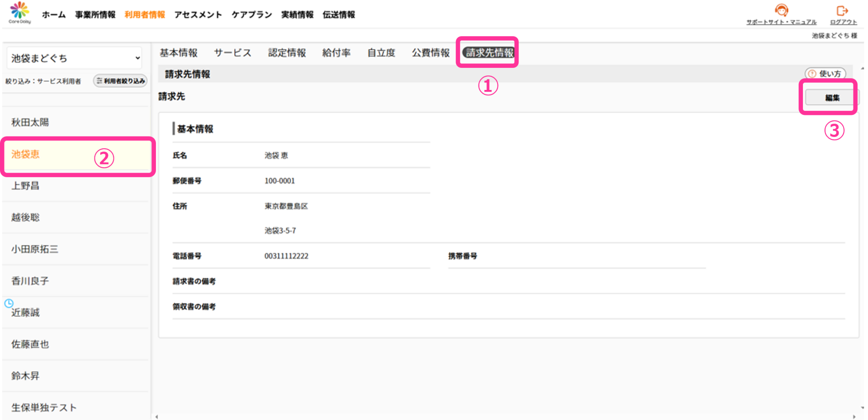Screen dimensions: 868x420
Task: Click the scrollbar right arrow at bottom
Action: tap(854, 417)
